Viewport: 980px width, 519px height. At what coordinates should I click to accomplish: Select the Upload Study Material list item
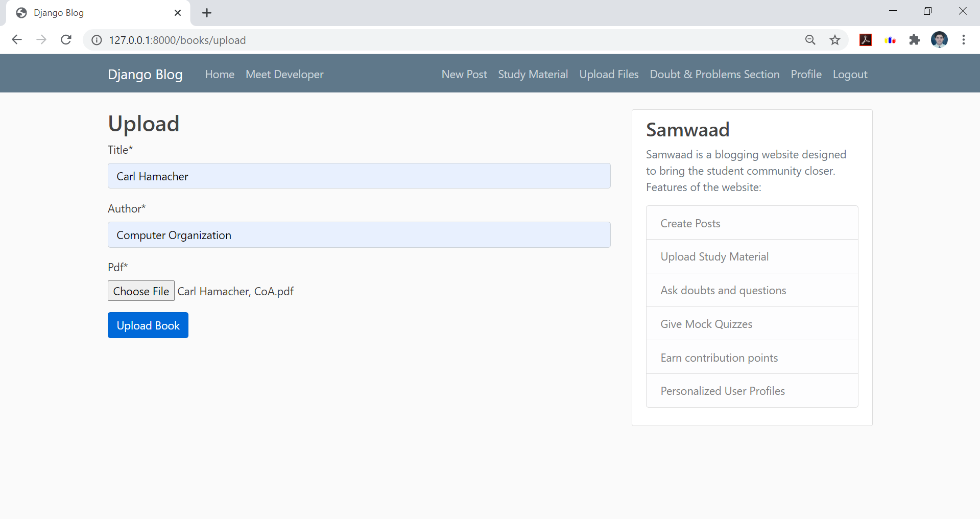pyautogui.click(x=752, y=256)
